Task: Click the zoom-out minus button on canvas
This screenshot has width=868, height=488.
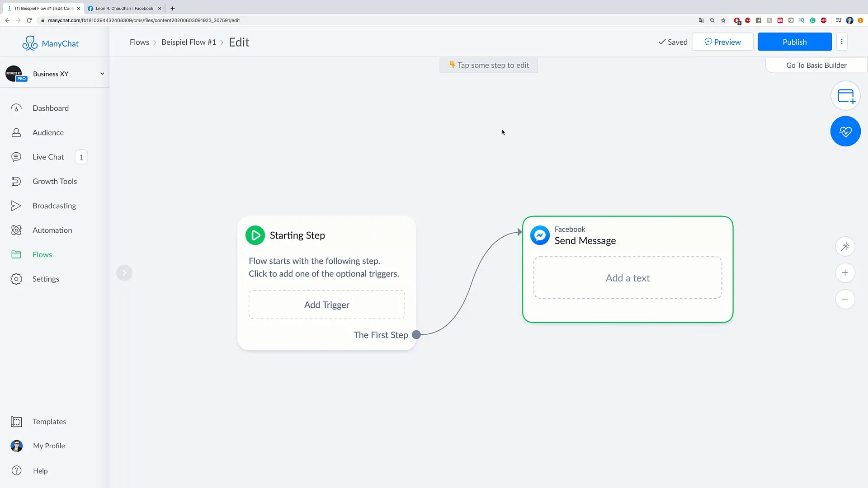Action: (x=846, y=299)
